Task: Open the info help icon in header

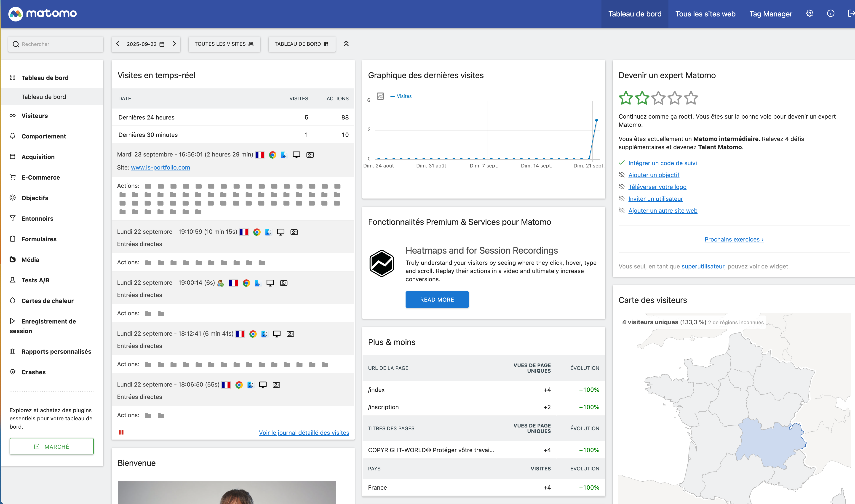Action: [831, 13]
